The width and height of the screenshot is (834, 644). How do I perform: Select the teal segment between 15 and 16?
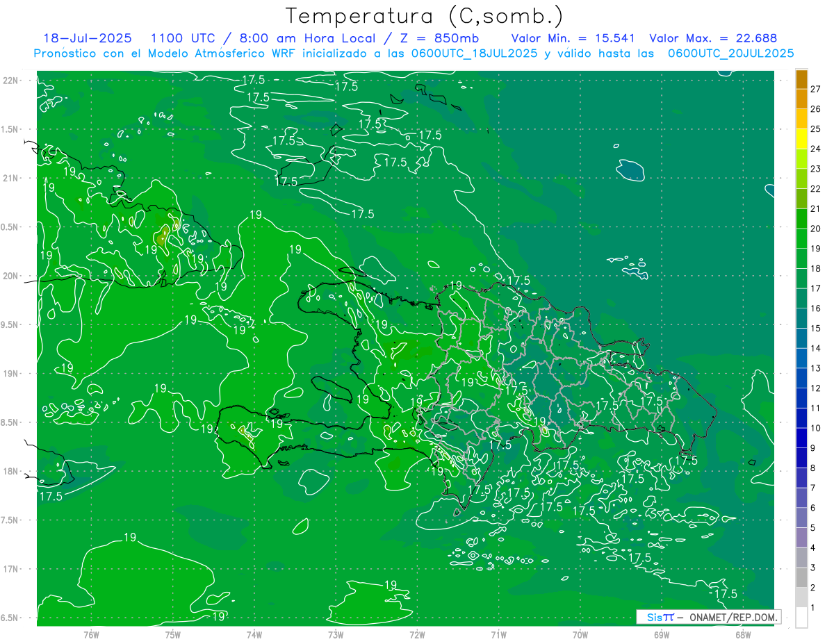801,318
